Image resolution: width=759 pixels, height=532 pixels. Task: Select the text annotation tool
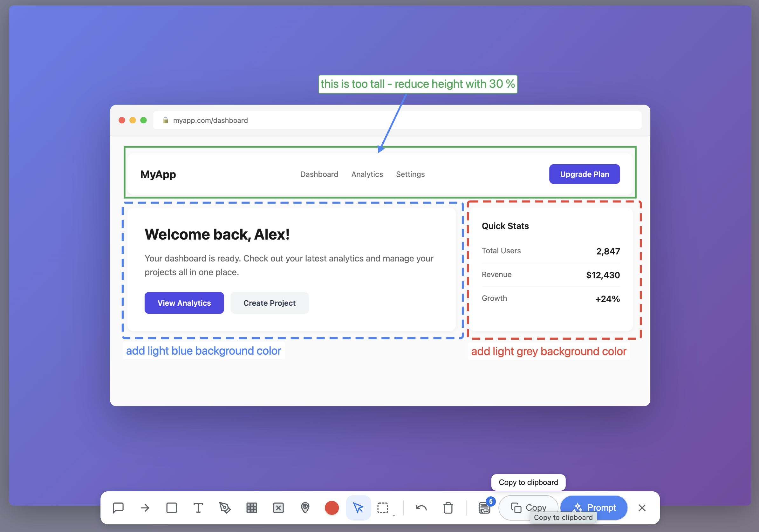(x=198, y=508)
